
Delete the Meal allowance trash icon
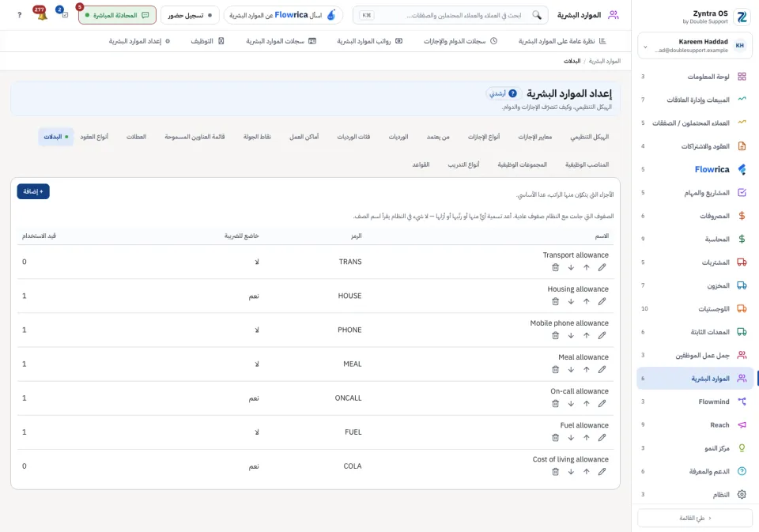pyautogui.click(x=555, y=369)
